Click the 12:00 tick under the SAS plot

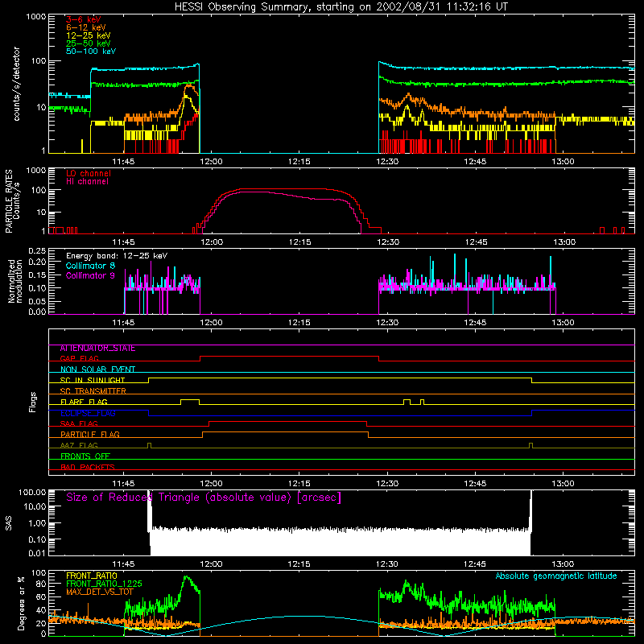coord(211,564)
